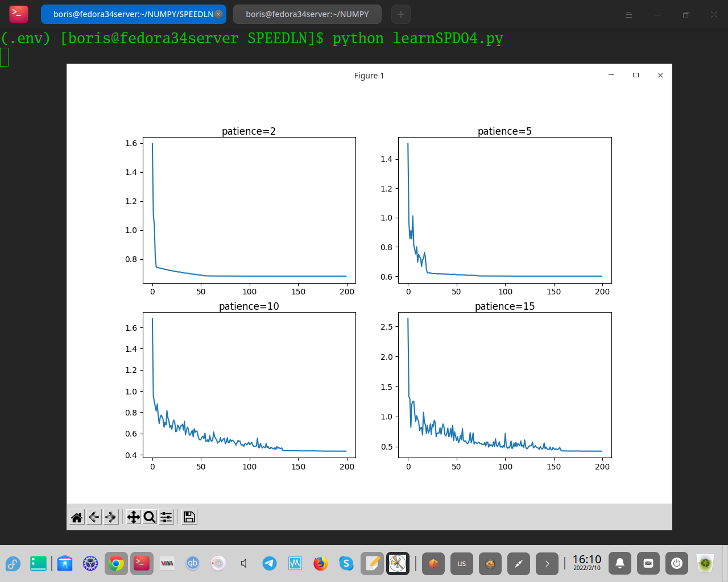Click the brown round tray icon beside the 'us' indicator
The width and height of the screenshot is (728, 582).
click(x=490, y=563)
